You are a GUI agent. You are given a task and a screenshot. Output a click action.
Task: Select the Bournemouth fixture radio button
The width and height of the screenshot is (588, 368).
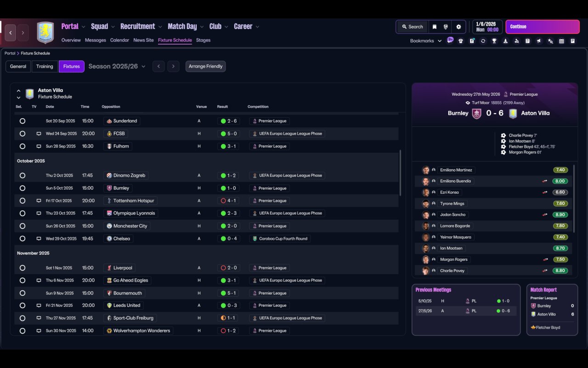(23, 293)
